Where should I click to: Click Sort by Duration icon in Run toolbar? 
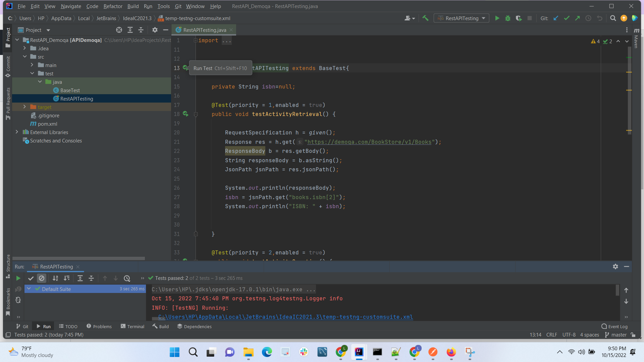(x=67, y=278)
